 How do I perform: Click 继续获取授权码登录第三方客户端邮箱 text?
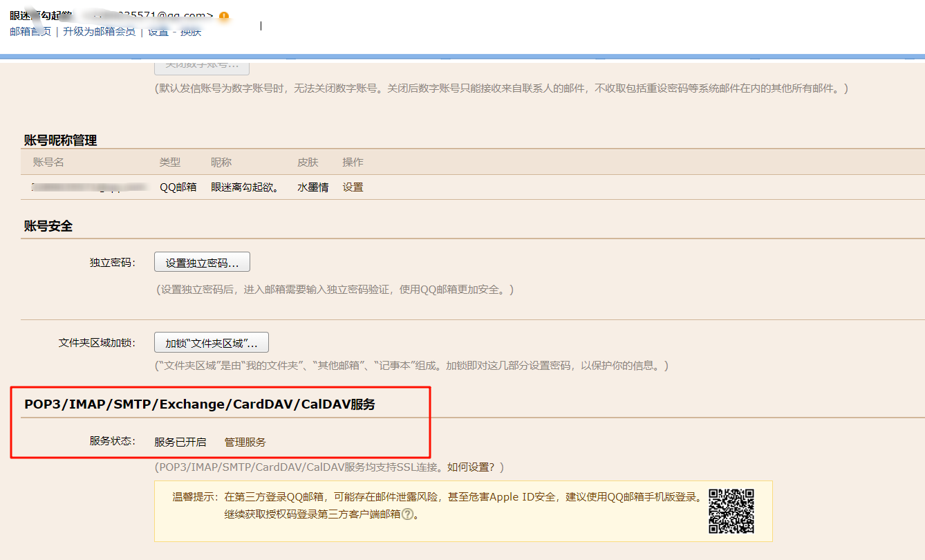pos(312,514)
